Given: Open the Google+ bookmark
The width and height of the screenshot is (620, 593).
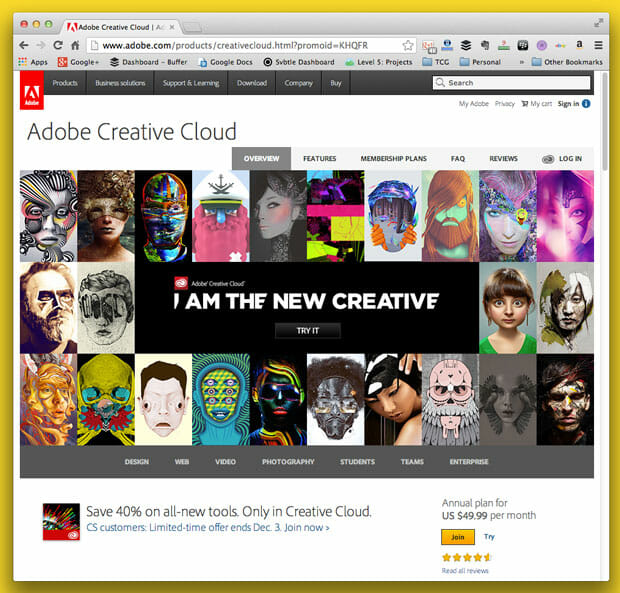Looking at the screenshot, I should coord(78,62).
